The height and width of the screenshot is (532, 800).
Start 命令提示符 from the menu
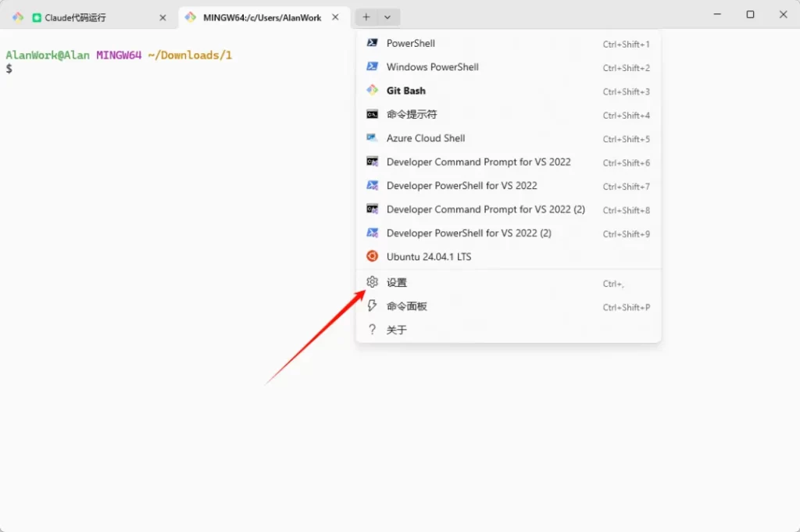click(x=508, y=114)
